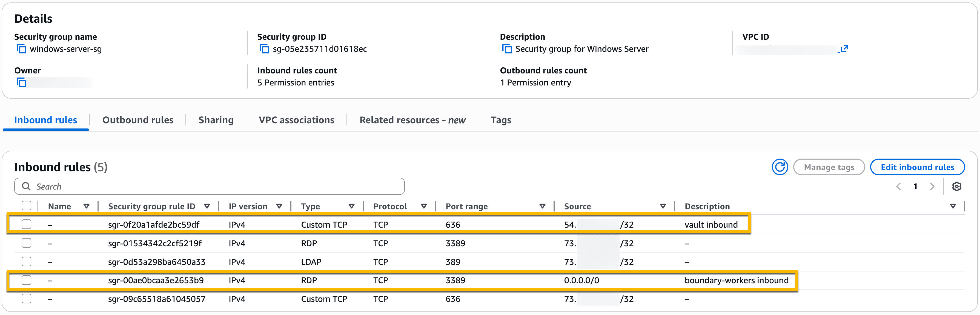This screenshot has height=315, width=980.
Task: Select rule sgr-01534342c2cf5219f checkbox
Action: coord(26,243)
